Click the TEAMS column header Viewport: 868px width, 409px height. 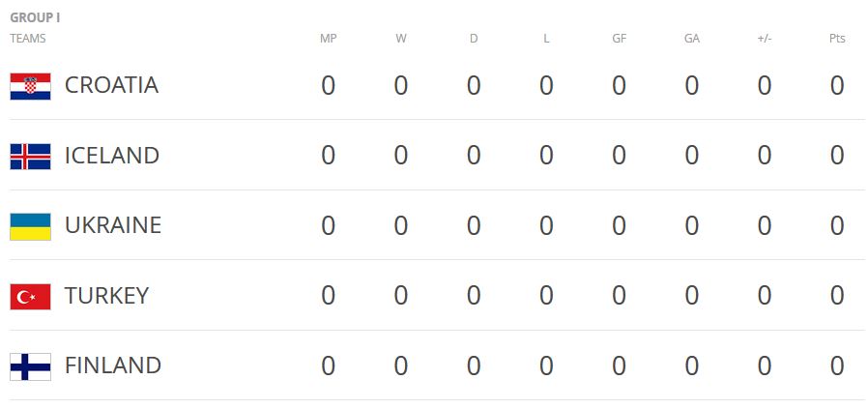point(28,39)
